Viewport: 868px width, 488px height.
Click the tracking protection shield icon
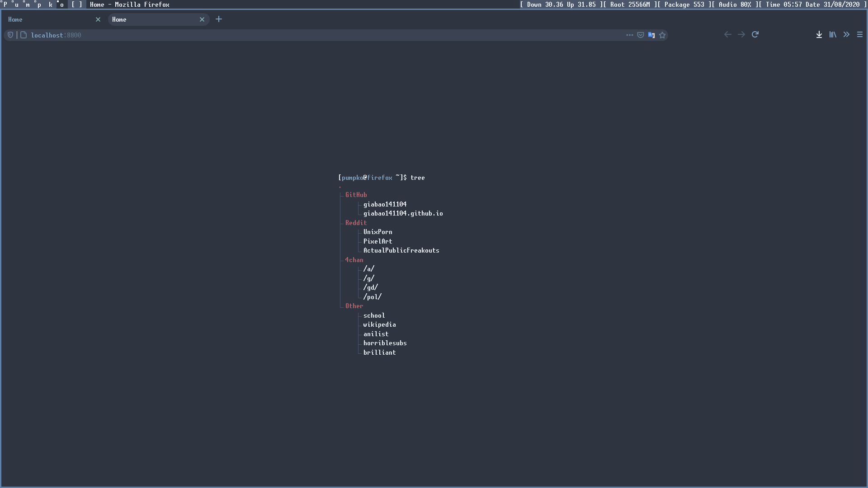[x=10, y=35]
